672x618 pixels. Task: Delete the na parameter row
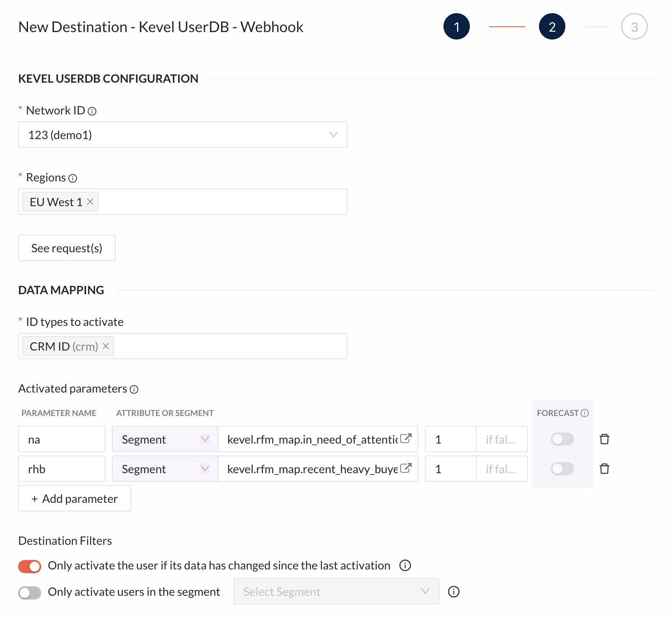[x=604, y=439]
